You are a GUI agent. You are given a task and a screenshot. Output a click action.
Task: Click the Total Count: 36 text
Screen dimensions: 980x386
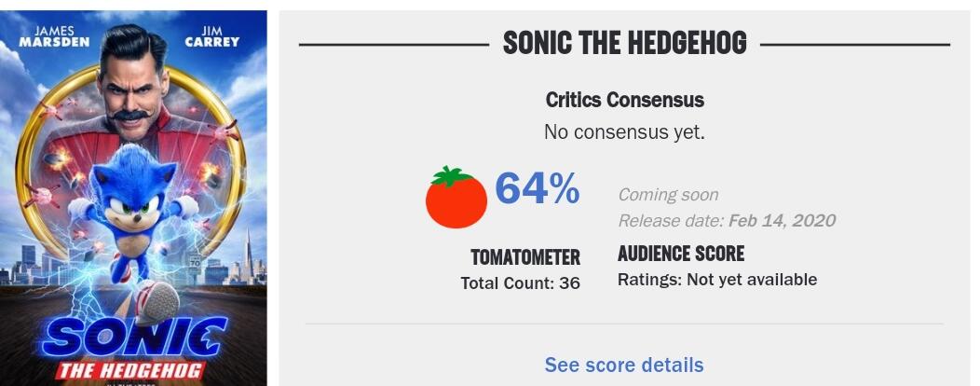[520, 283]
